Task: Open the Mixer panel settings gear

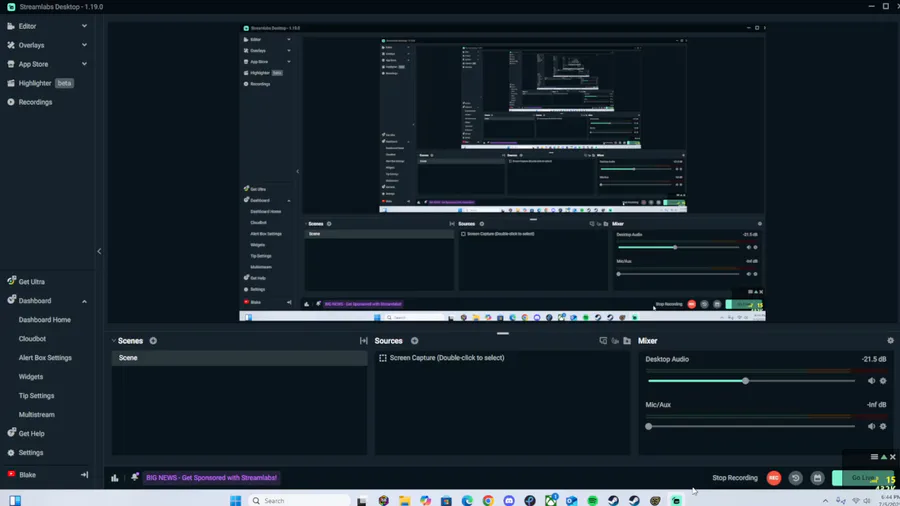Action: click(x=890, y=341)
